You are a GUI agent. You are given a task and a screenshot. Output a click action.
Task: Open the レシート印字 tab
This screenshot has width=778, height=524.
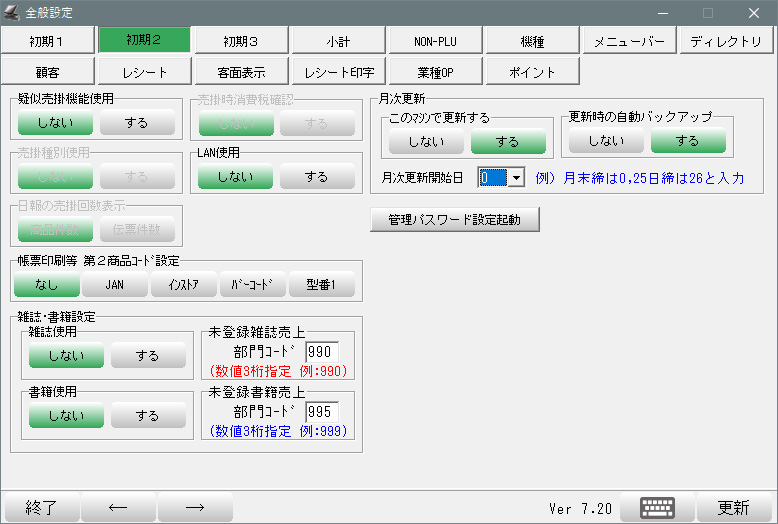click(x=338, y=72)
